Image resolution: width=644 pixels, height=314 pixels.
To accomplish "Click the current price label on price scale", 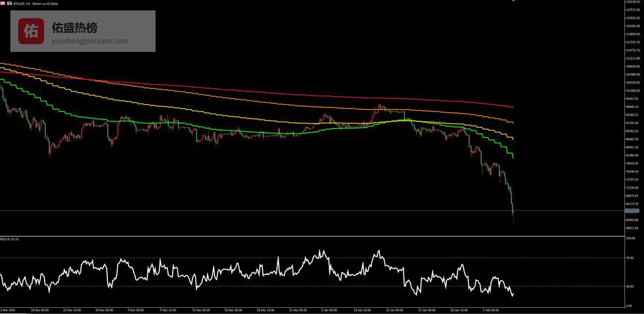I will tap(632, 211).
